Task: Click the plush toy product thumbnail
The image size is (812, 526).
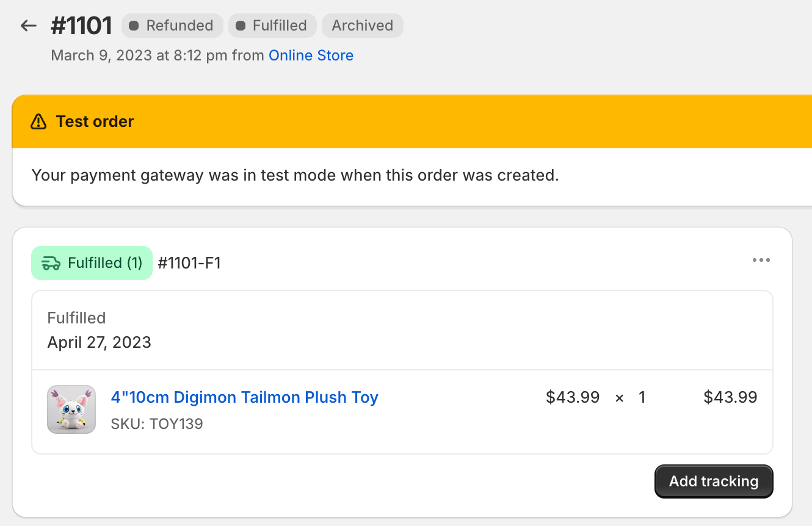Action: tap(71, 409)
